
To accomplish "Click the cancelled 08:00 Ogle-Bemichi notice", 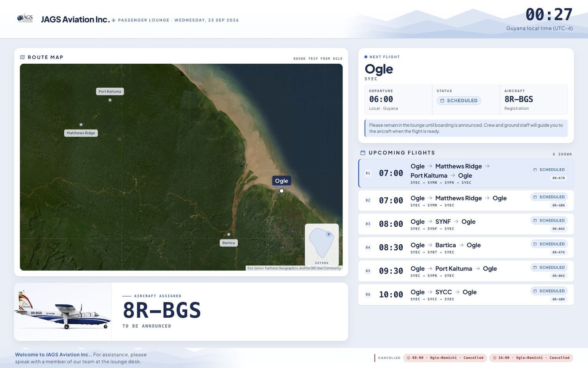I will point(445,358).
